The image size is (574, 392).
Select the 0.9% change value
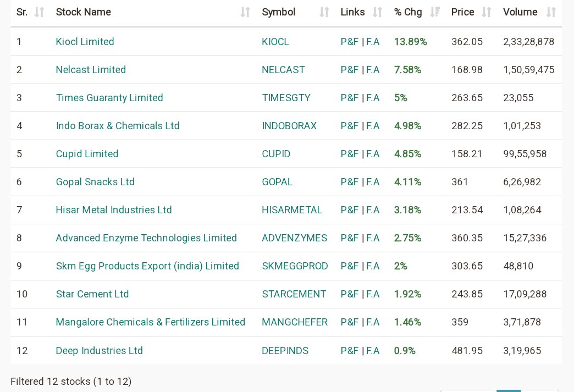405,351
